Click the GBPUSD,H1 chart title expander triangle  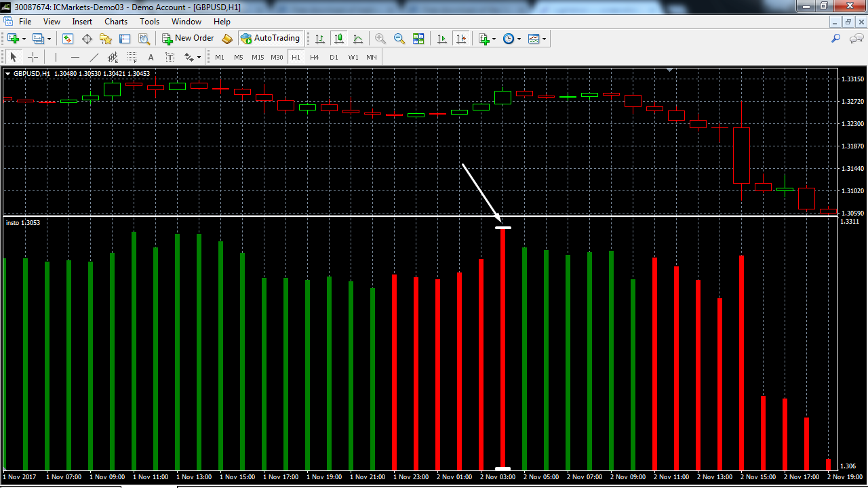click(7, 73)
